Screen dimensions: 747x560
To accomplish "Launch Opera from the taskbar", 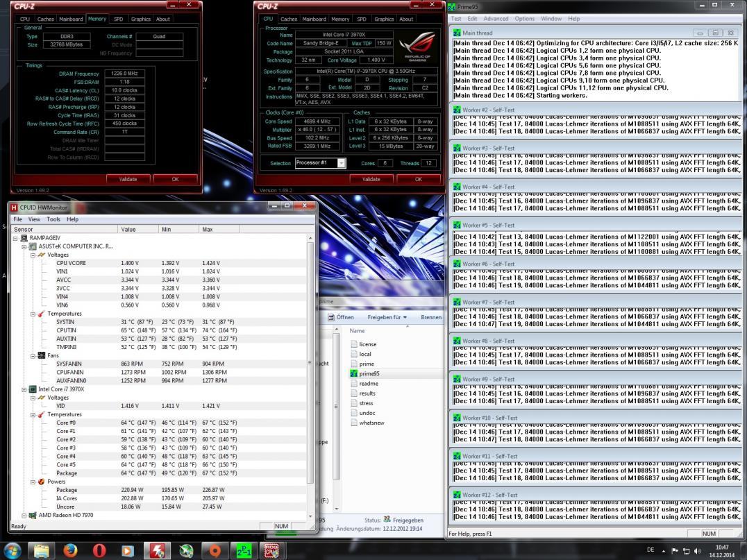I will click(99, 551).
